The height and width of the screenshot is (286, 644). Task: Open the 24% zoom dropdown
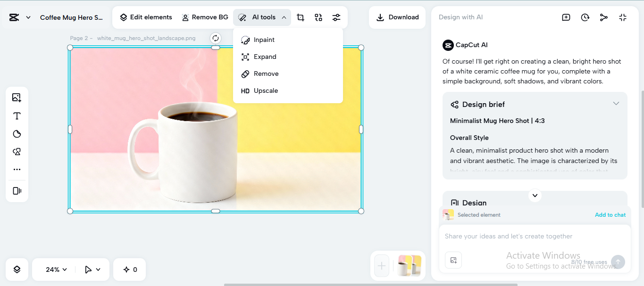tap(56, 270)
